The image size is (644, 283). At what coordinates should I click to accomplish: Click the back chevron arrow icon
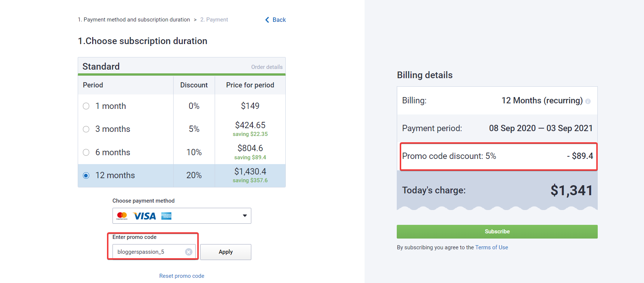267,20
